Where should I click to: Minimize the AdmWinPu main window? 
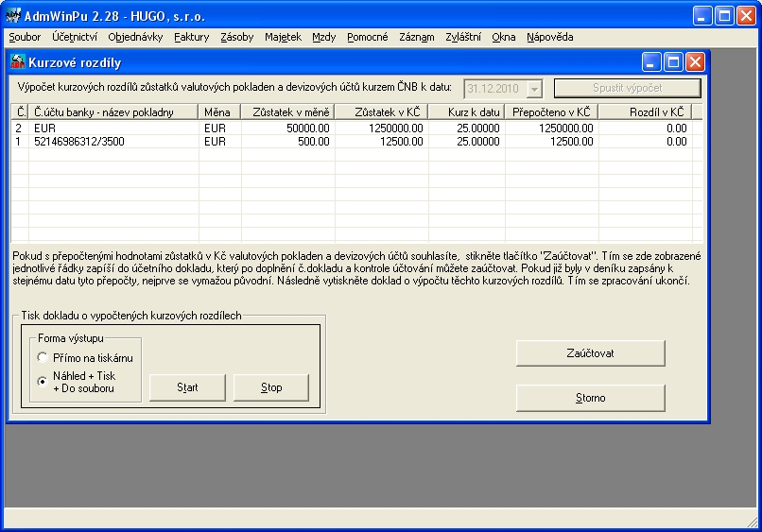(x=701, y=16)
